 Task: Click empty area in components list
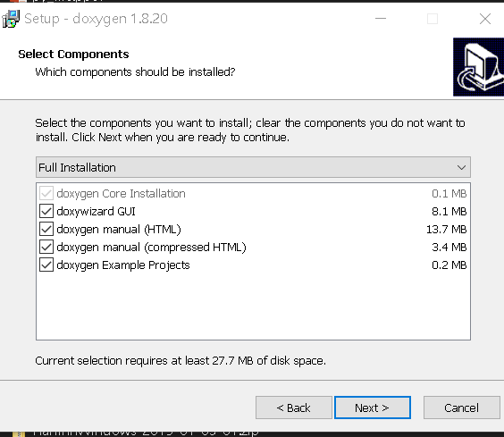point(253,306)
